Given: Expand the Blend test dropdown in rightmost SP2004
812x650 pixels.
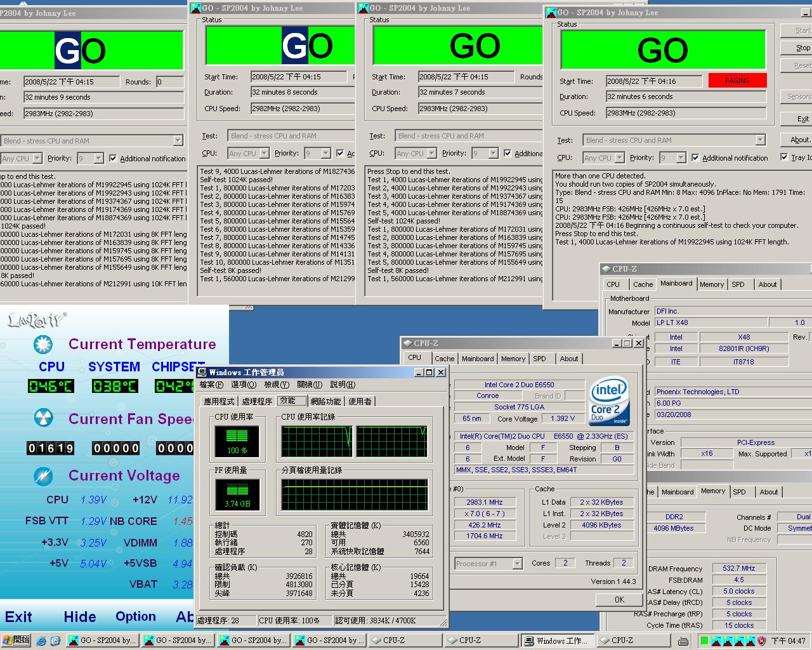Looking at the screenshot, I should point(760,140).
